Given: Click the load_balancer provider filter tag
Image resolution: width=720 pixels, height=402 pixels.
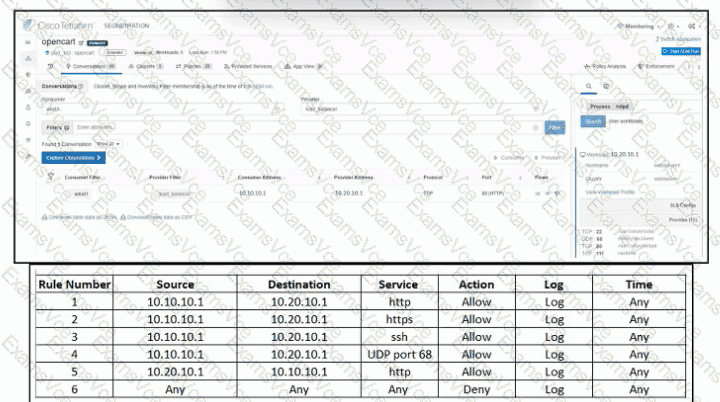Looking at the screenshot, I should click(174, 194).
